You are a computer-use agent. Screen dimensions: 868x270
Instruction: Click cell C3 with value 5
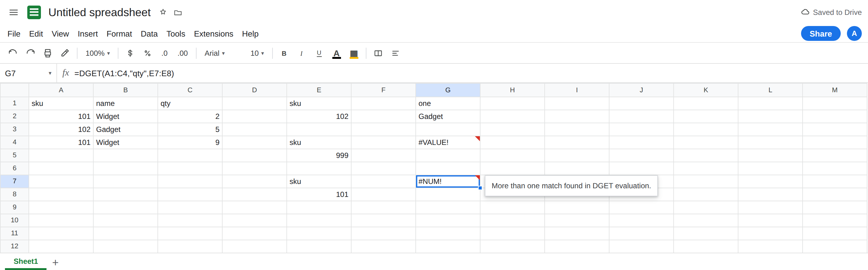tap(190, 129)
